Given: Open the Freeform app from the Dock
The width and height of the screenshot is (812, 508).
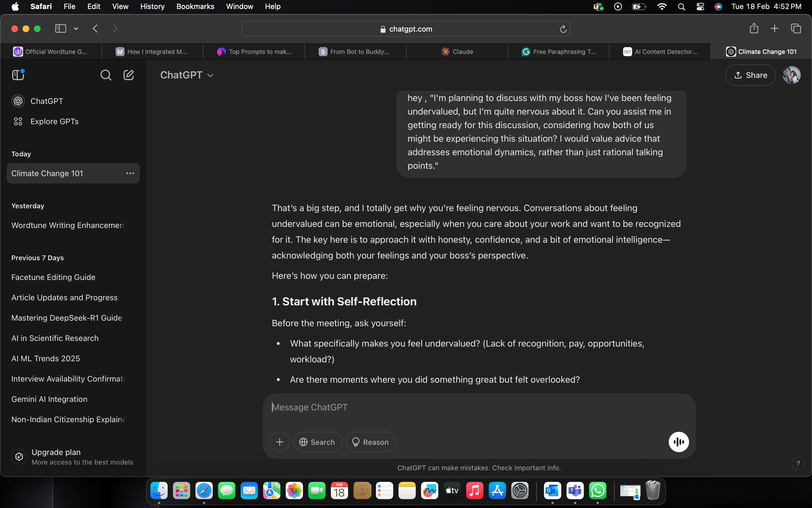Looking at the screenshot, I should pos(429,491).
